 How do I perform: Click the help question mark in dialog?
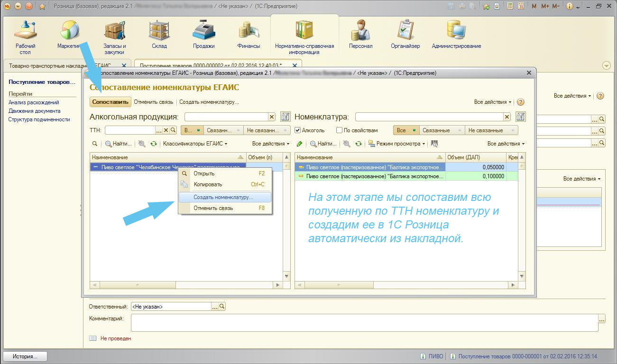521,102
